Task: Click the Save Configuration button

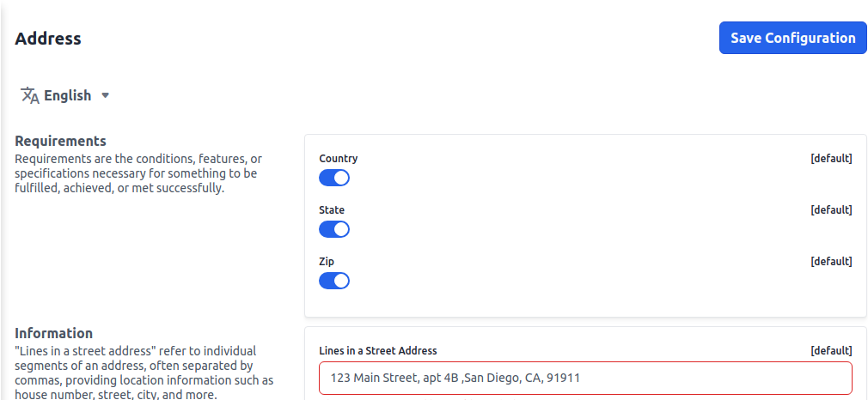Action: click(x=792, y=38)
